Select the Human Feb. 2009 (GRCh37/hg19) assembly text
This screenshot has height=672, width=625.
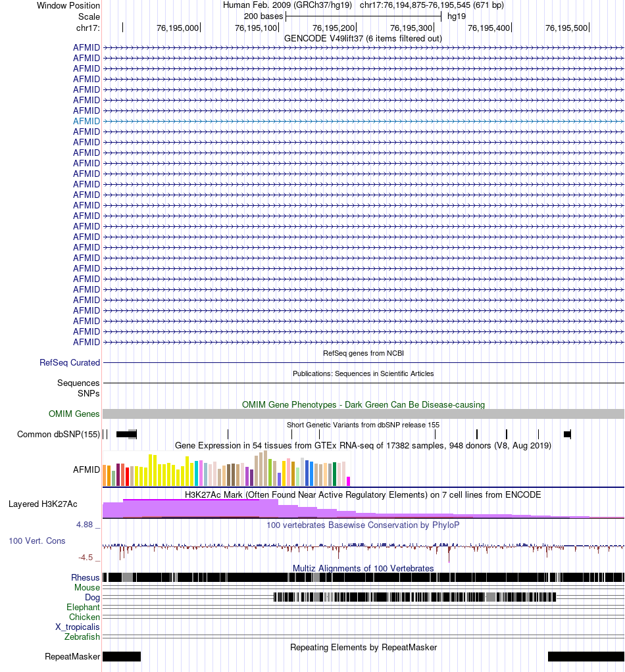tap(287, 5)
